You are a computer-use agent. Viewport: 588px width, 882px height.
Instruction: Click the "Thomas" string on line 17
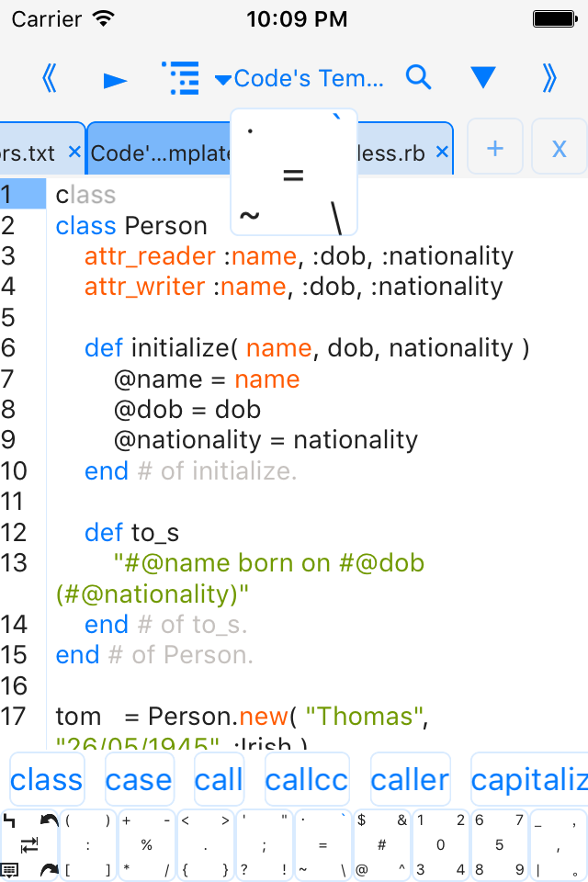pyautogui.click(x=364, y=717)
